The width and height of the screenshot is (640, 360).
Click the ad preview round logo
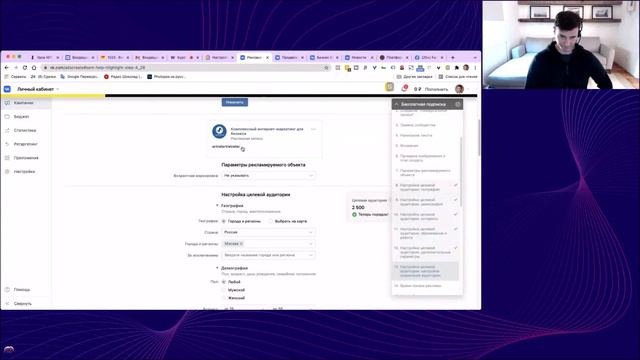pos(219,131)
